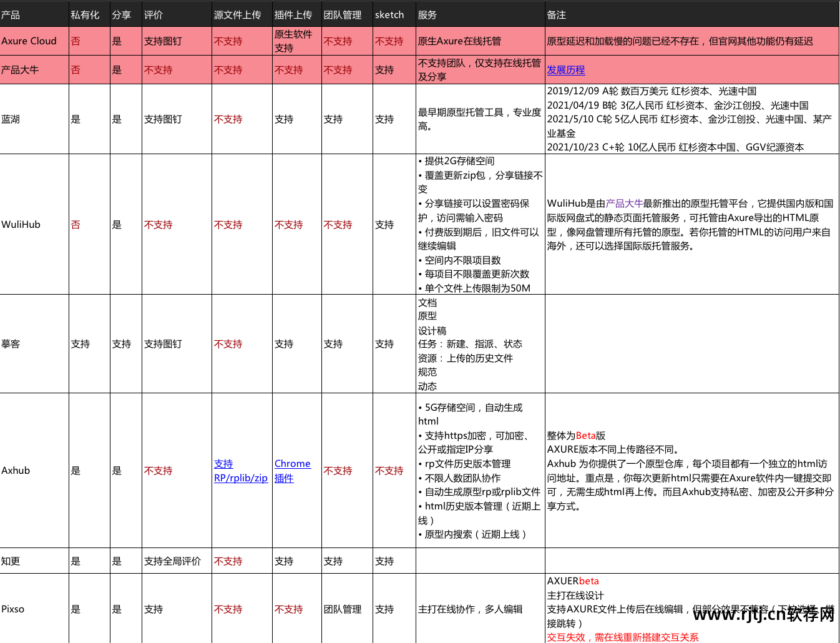Image resolution: width=840 pixels, height=643 pixels.
Task: Click the 产品大牛 product name cell
Action: click(x=34, y=70)
